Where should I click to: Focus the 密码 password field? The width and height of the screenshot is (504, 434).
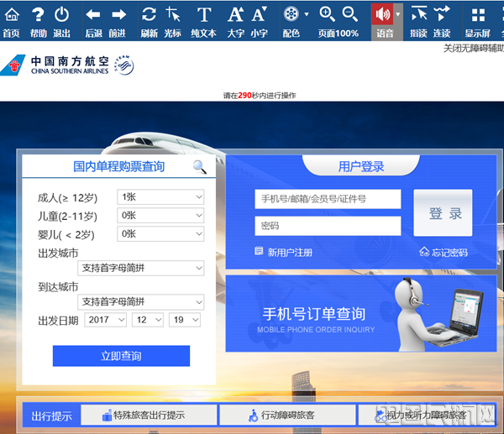(x=328, y=226)
